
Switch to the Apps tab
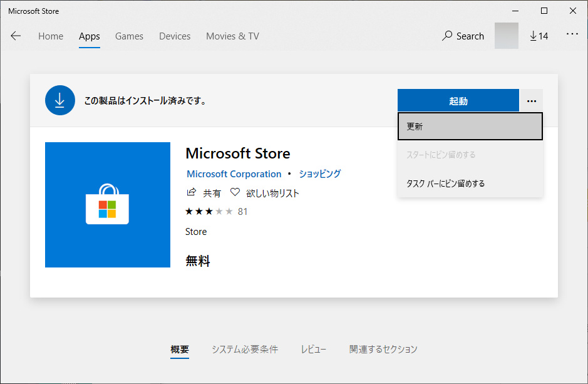pos(90,36)
